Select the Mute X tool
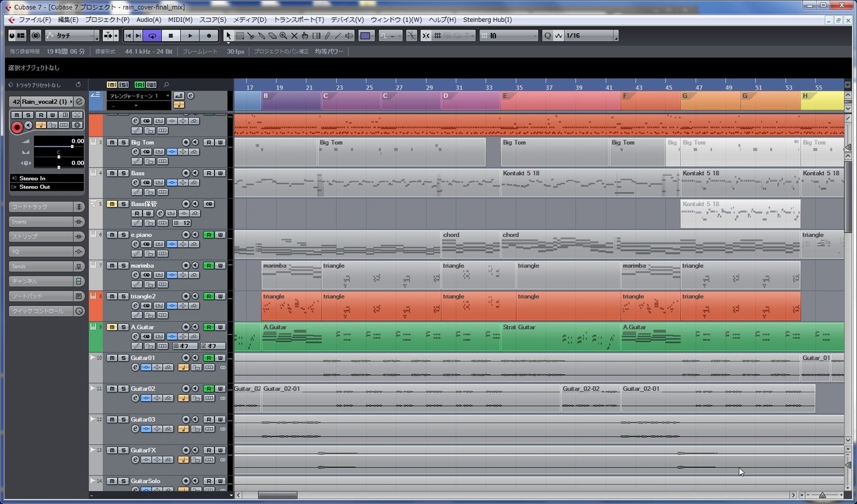This screenshot has width=857, height=504. click(x=294, y=35)
